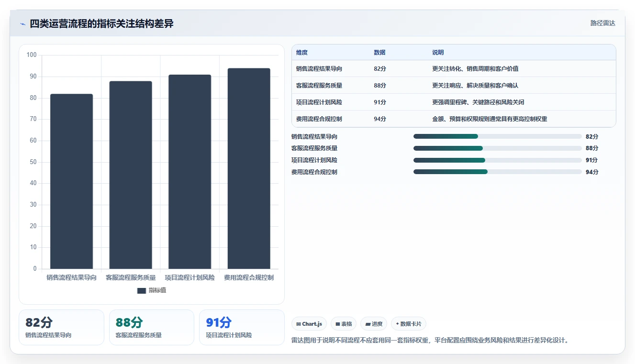Click the 客服流程服务质量 progress bar
The image size is (635, 364).
click(498, 148)
